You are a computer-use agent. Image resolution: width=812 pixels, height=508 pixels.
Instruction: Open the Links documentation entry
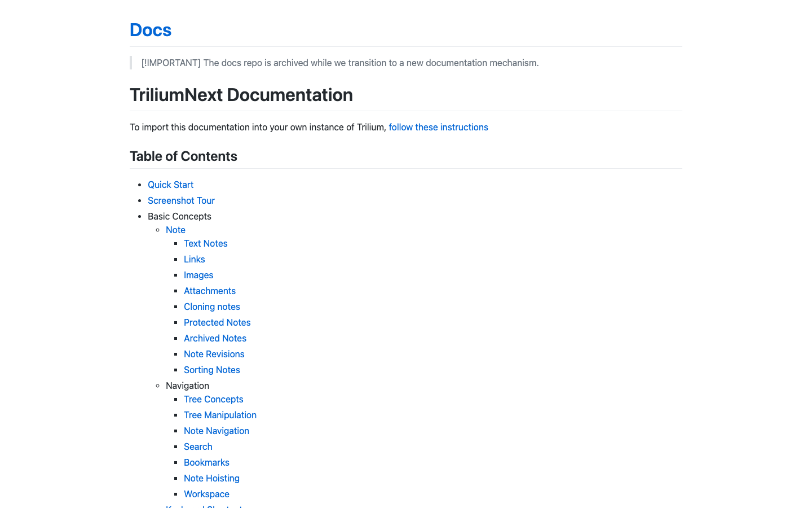(194, 260)
